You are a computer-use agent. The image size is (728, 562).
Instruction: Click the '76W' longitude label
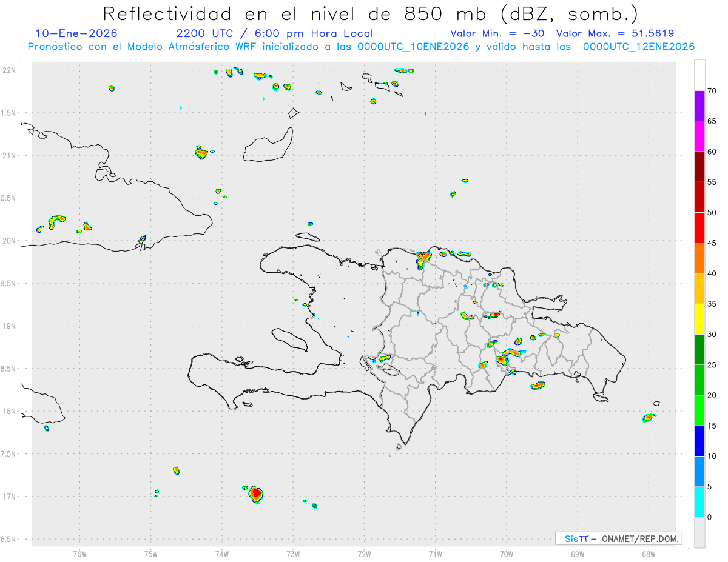[x=79, y=554]
